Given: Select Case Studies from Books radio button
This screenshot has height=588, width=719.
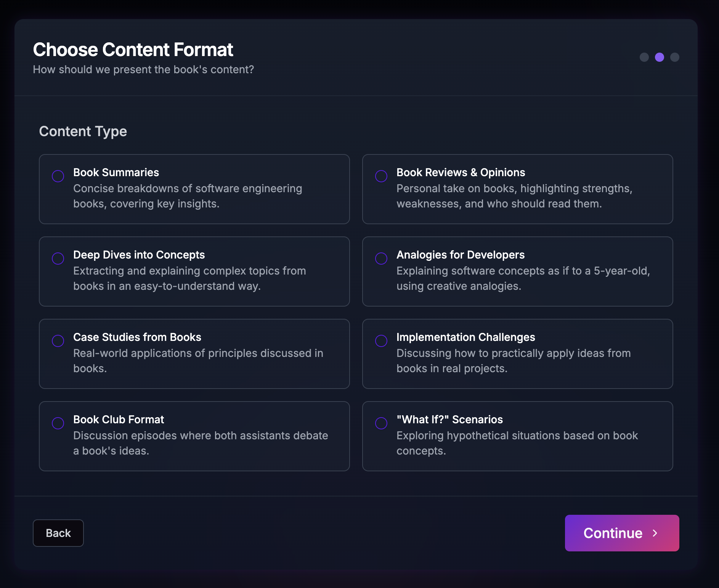Looking at the screenshot, I should tap(58, 341).
